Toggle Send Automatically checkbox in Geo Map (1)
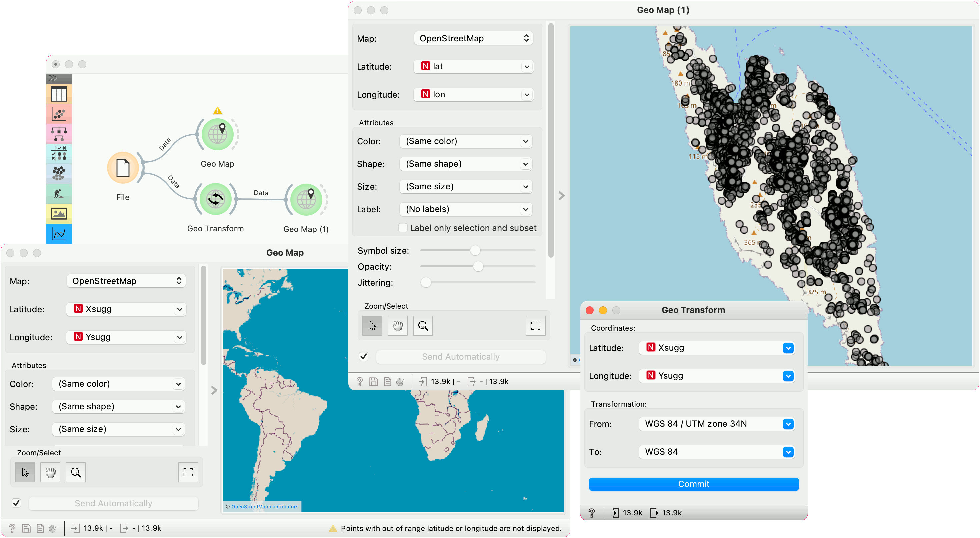 tap(364, 357)
